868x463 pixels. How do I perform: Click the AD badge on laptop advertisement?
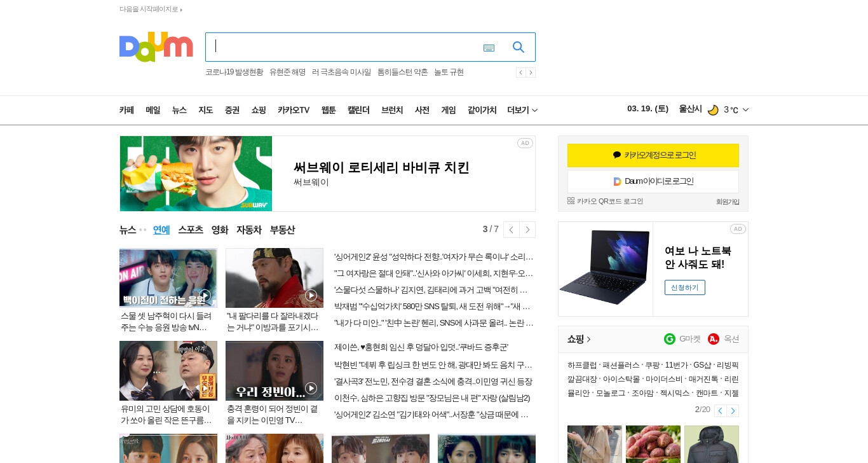point(738,229)
